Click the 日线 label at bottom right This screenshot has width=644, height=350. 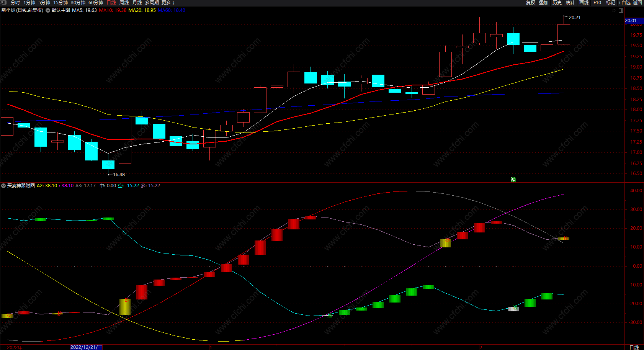coord(634,347)
